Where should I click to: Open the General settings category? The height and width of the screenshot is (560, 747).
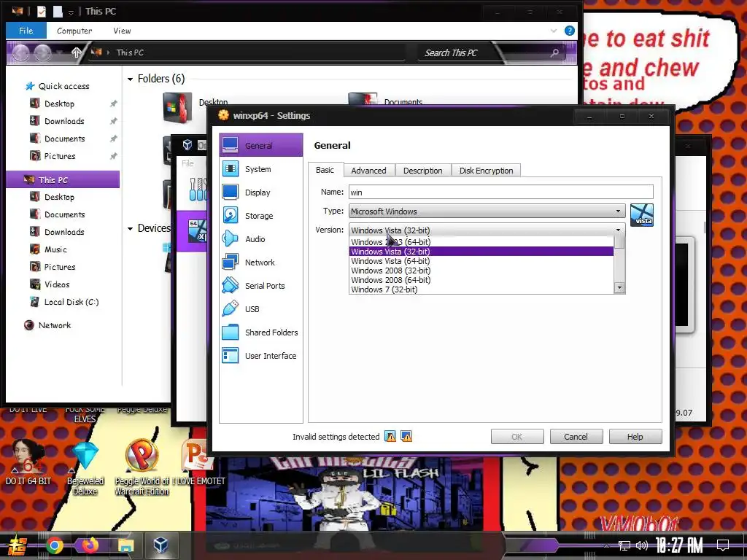click(x=261, y=145)
